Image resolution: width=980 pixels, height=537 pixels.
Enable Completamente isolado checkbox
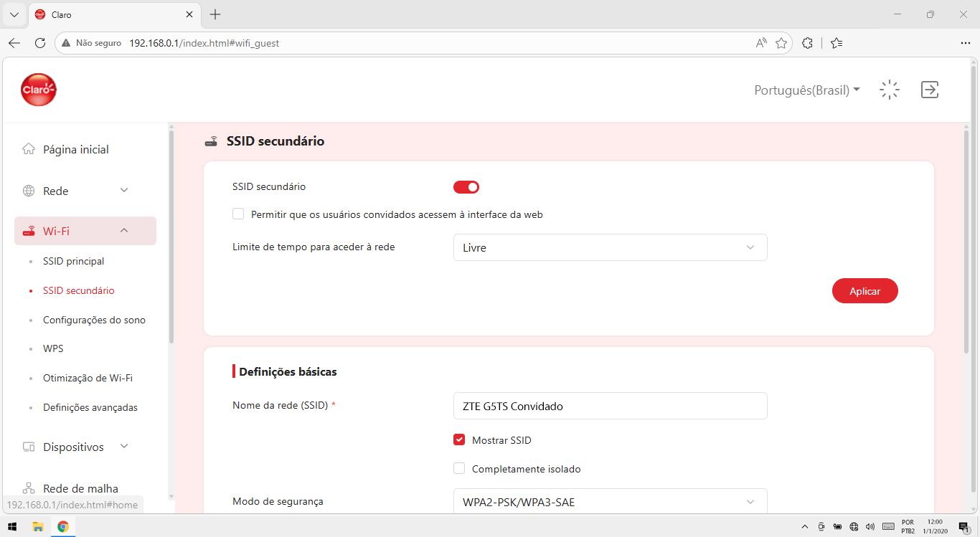(459, 468)
